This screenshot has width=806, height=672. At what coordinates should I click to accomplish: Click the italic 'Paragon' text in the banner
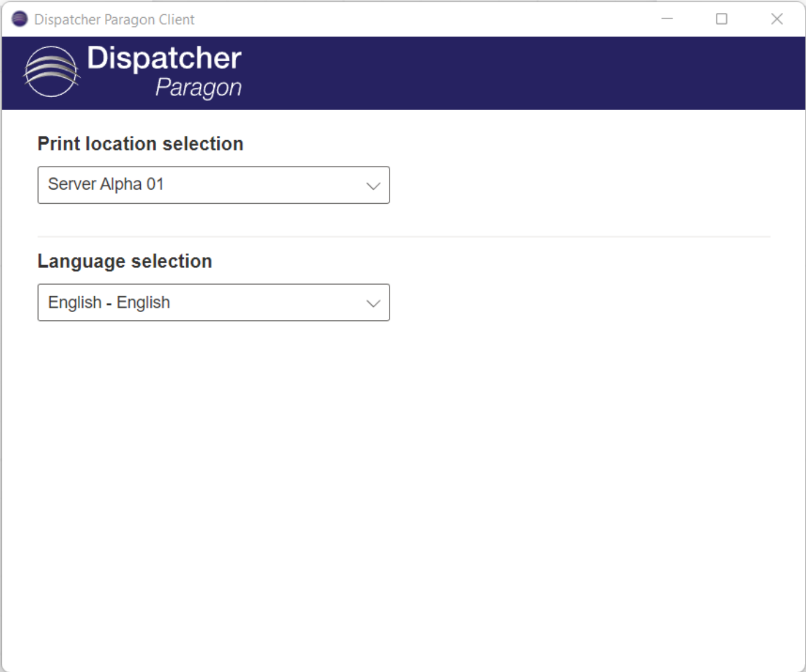click(198, 88)
